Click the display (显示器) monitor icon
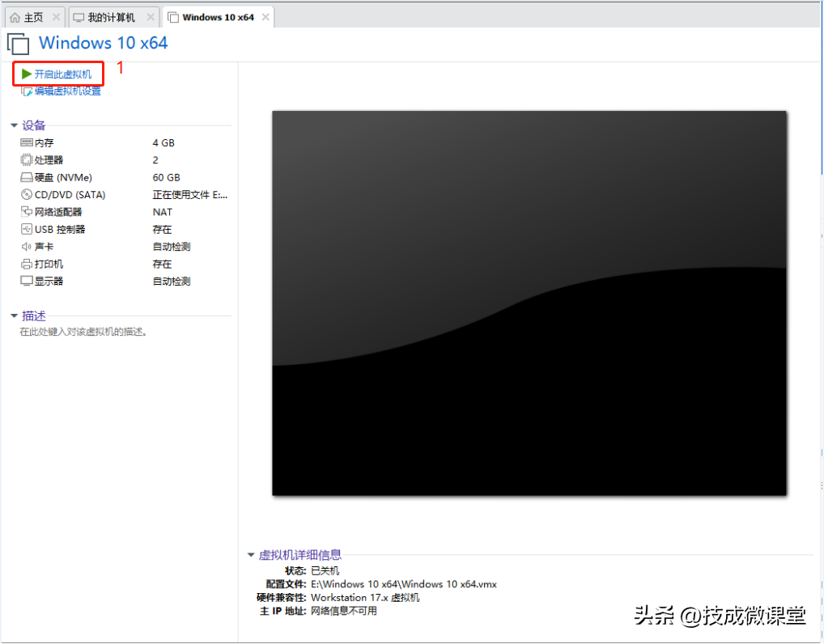 (26, 281)
